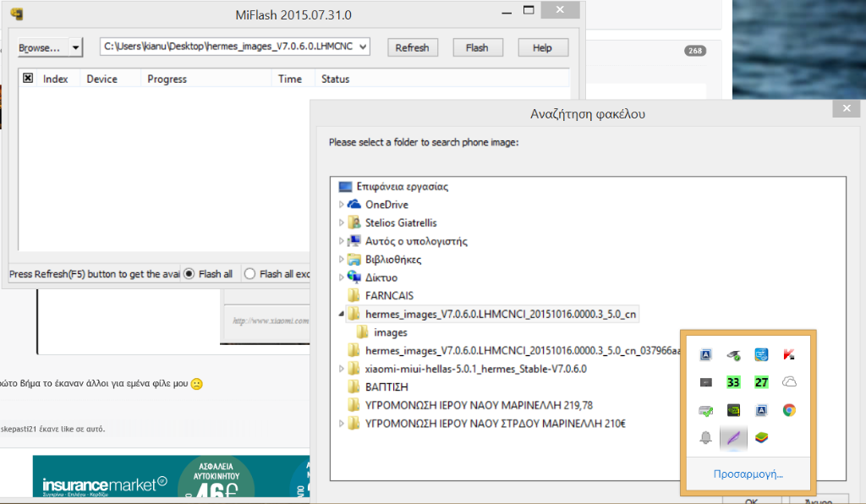Open Google Chrome from the tray
866x504 pixels.
(788, 411)
